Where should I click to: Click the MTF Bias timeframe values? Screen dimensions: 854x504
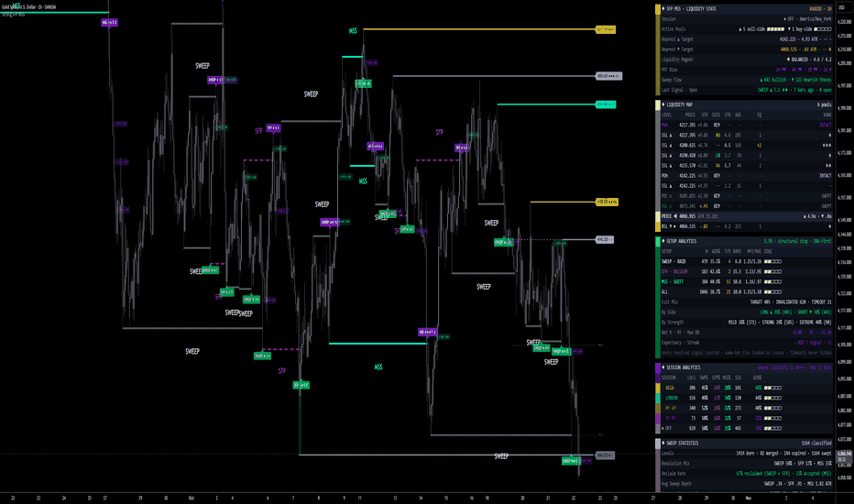coord(804,70)
